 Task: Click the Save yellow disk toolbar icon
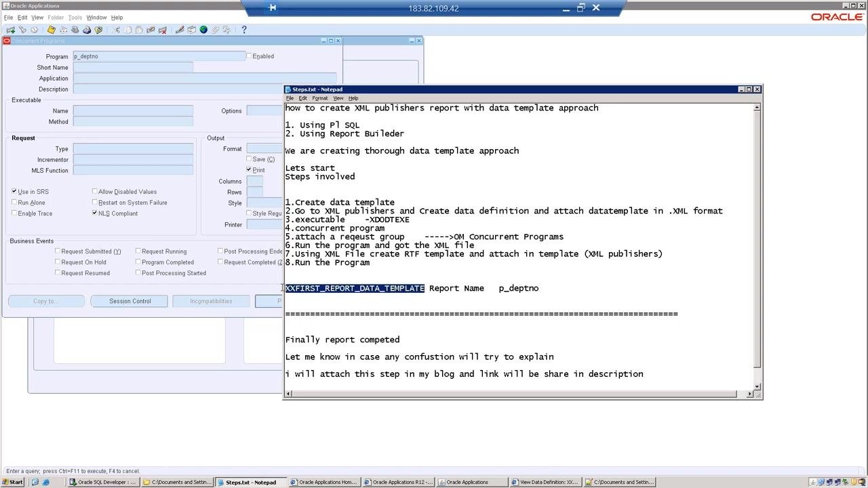click(x=51, y=30)
